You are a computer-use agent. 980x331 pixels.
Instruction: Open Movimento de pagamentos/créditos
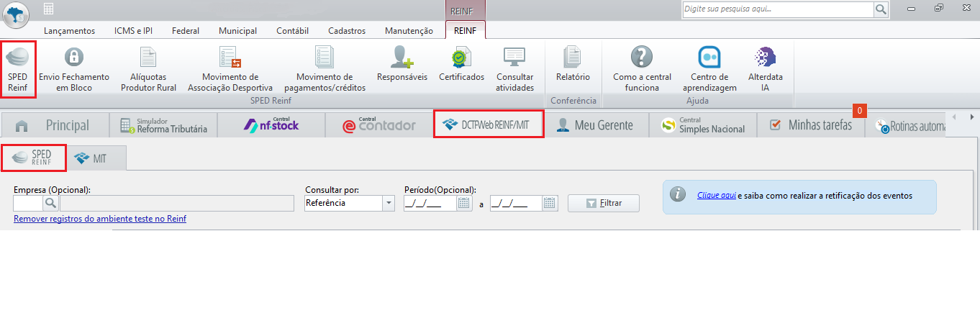[x=325, y=70]
